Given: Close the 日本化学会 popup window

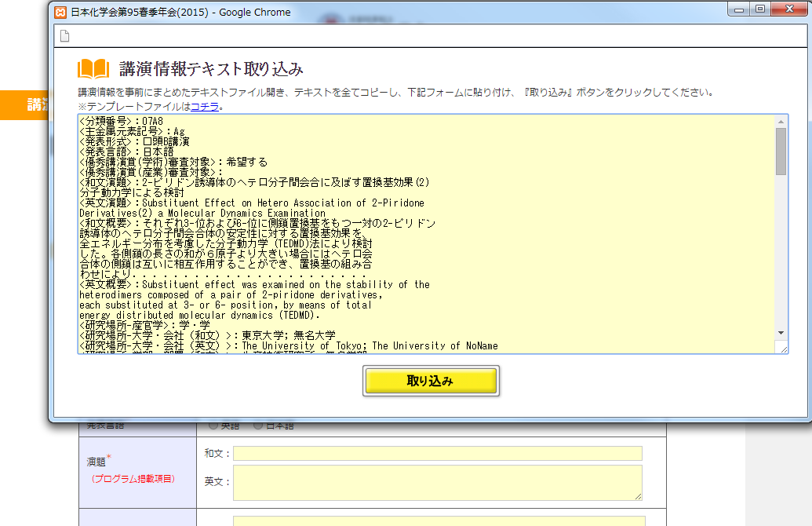Looking at the screenshot, I should [788, 9].
